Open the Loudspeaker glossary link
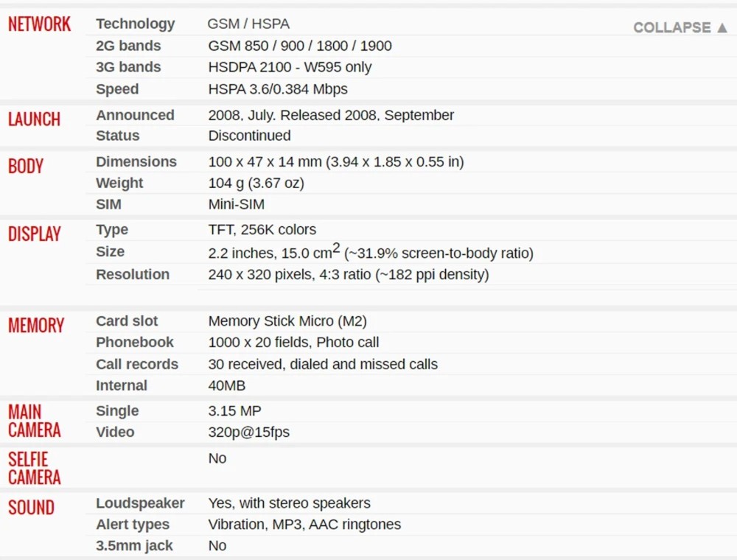Screen dimensions: 737x560 tap(140, 503)
